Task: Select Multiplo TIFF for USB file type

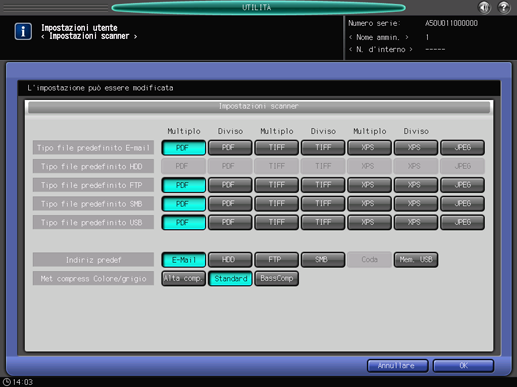Action: point(276,222)
